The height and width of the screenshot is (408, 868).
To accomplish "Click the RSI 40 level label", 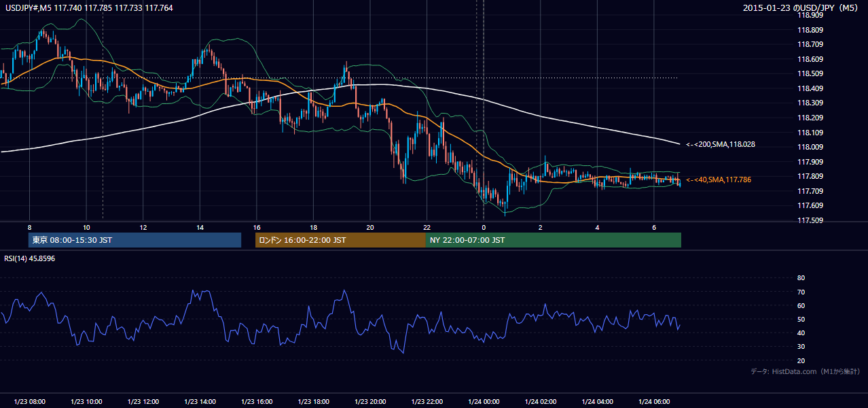I will [x=801, y=333].
